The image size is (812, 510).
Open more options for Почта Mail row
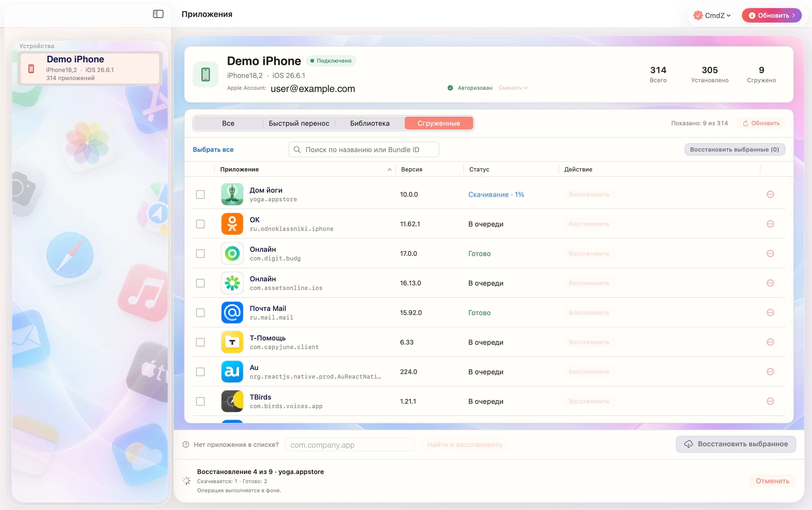click(x=770, y=313)
